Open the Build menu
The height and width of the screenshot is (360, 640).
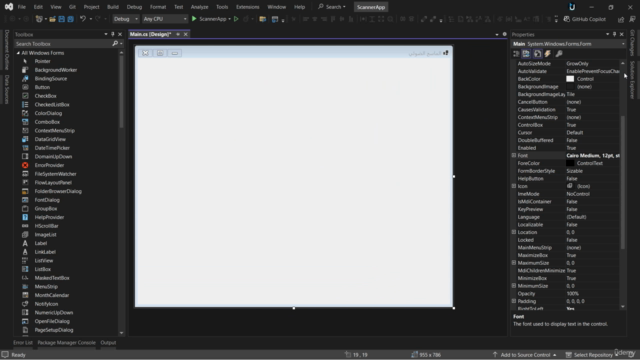(113, 7)
